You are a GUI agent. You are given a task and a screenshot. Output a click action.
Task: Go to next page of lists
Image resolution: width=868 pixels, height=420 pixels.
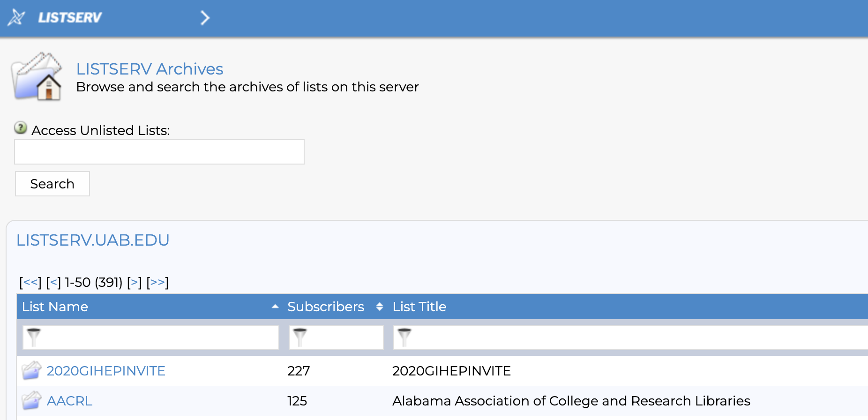point(134,282)
